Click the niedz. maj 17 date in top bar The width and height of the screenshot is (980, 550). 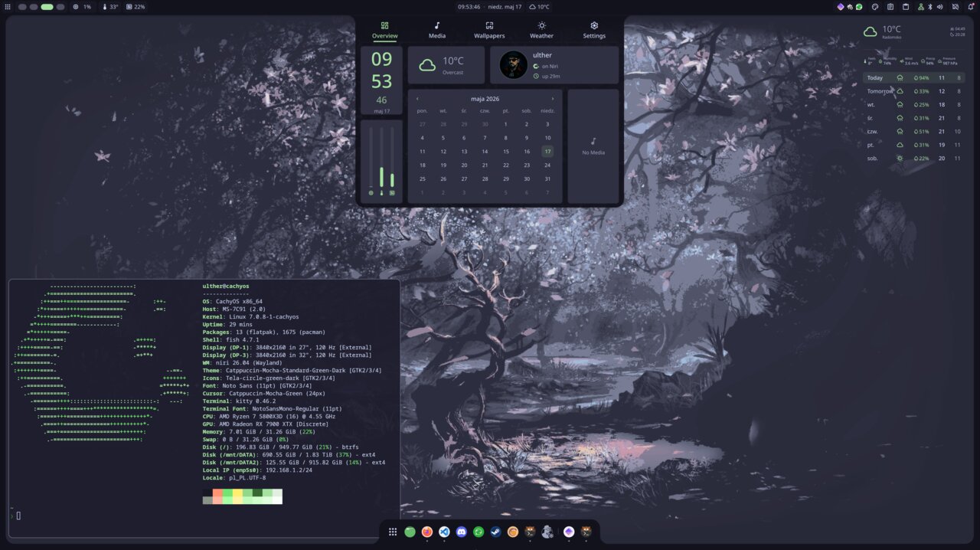click(x=505, y=7)
